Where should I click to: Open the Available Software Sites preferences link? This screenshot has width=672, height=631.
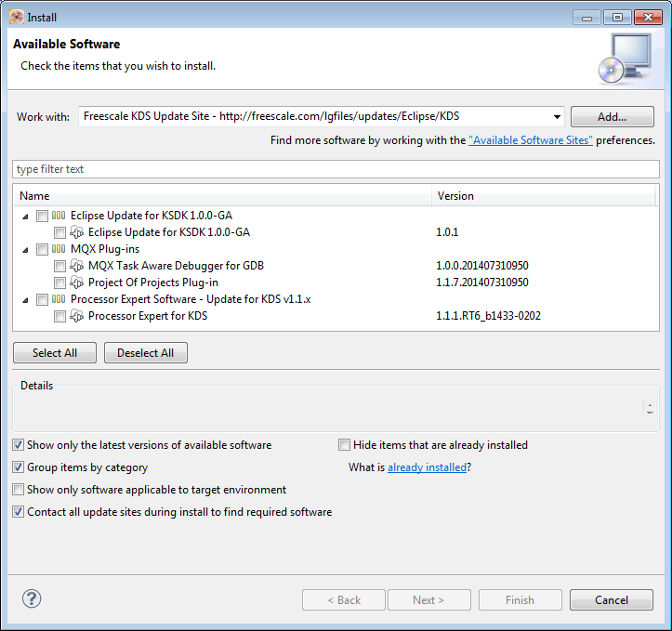(531, 140)
